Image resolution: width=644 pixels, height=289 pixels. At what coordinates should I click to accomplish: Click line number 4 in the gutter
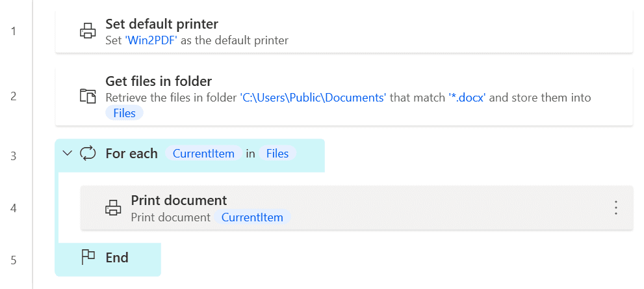point(14,208)
